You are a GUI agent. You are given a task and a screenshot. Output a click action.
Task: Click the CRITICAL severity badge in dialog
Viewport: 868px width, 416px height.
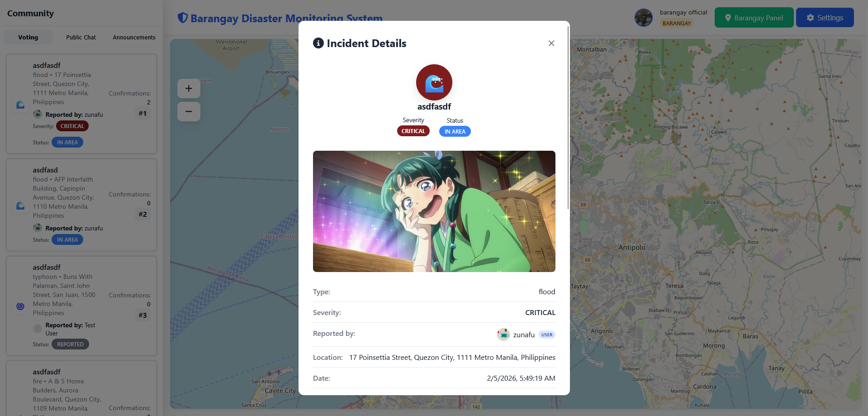pos(413,131)
